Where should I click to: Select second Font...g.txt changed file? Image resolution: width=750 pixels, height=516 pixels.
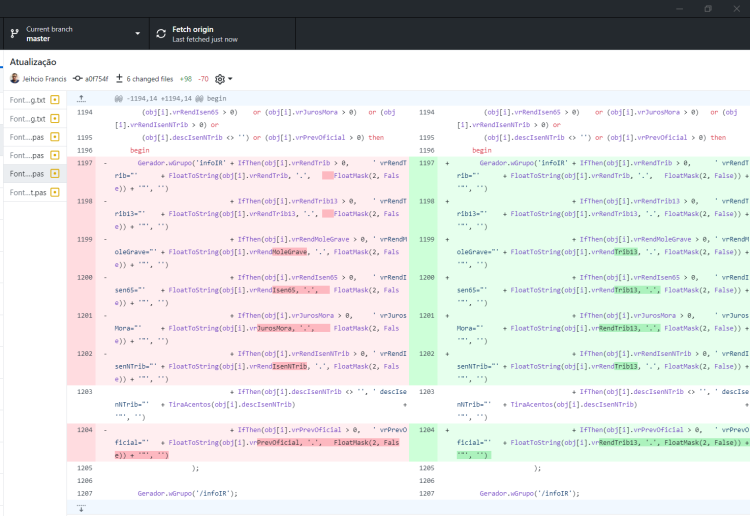(35, 119)
